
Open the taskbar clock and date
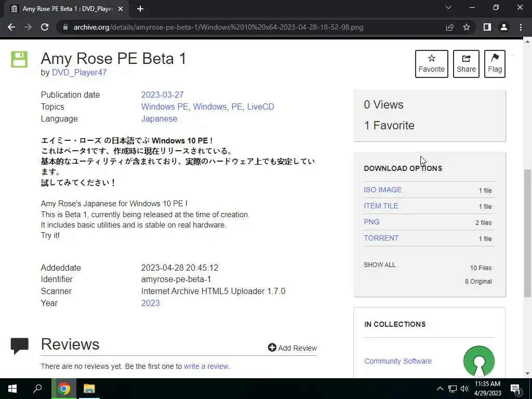click(x=487, y=389)
